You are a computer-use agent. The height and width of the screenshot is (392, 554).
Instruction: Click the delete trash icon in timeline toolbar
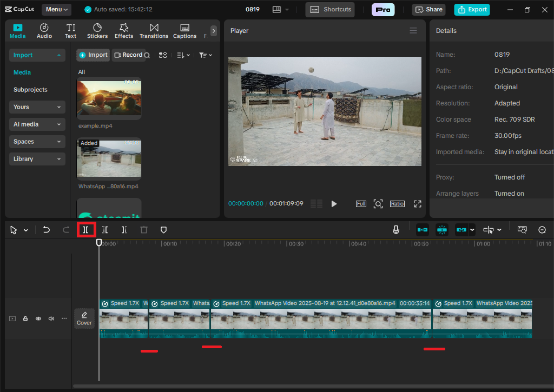(x=144, y=230)
